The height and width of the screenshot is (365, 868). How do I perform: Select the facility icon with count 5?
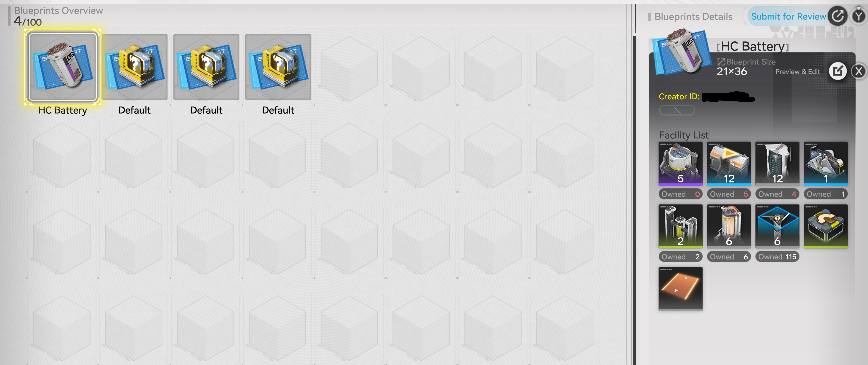pyautogui.click(x=680, y=164)
